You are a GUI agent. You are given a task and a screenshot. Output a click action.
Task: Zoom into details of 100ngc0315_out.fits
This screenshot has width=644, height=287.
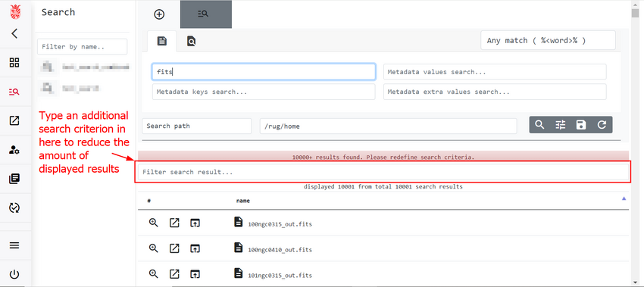pos(154,223)
